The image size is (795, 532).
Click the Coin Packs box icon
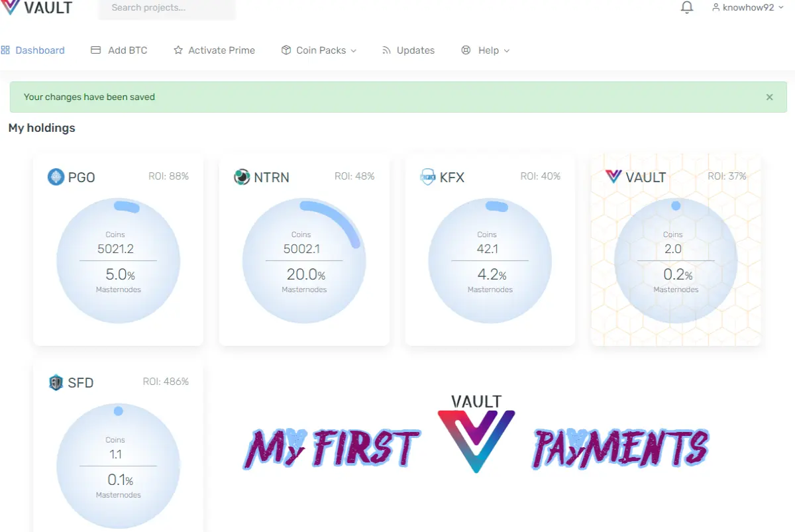pos(286,50)
